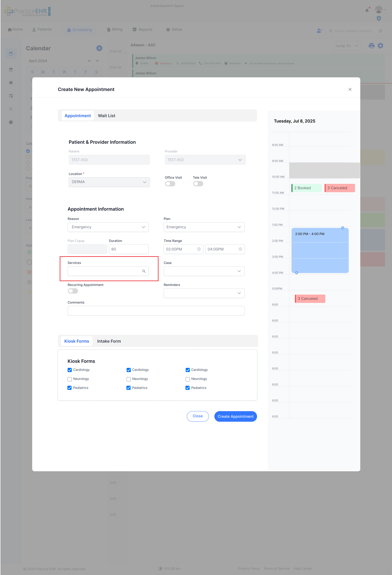Click the top resize handle on the 2:00 PM block
392x575 pixels.
click(x=343, y=228)
